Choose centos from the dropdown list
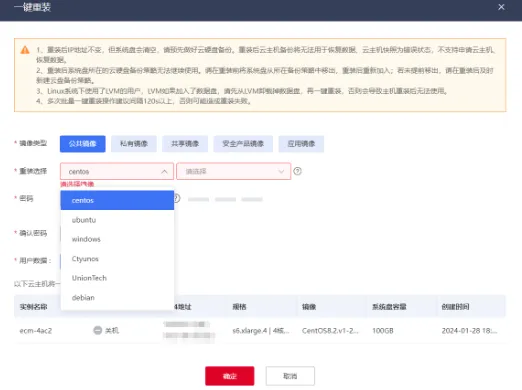 (117, 200)
